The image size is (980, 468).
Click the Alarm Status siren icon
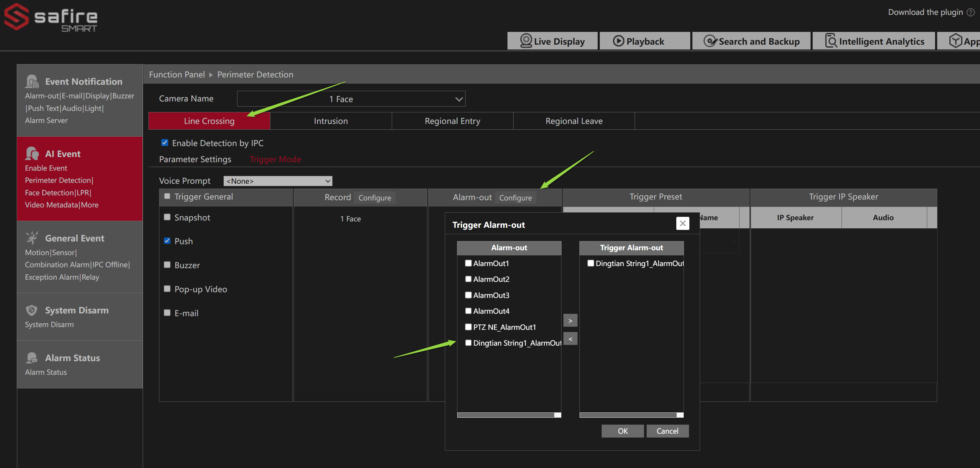click(32, 358)
